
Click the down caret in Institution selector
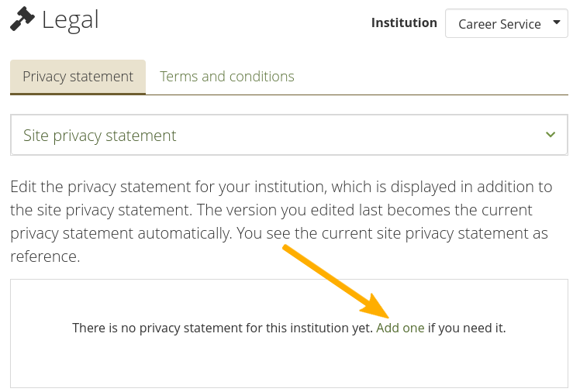point(556,23)
